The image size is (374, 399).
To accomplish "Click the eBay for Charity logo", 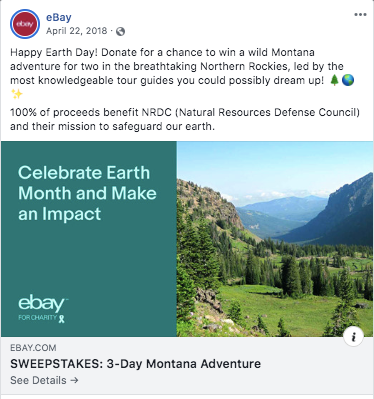I will pyautogui.click(x=43, y=308).
